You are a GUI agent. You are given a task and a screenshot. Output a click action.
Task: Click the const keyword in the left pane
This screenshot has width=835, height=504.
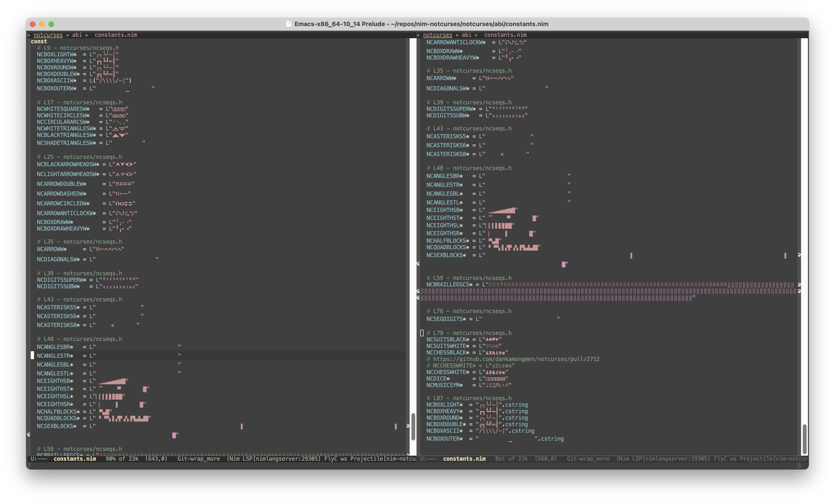pos(39,41)
